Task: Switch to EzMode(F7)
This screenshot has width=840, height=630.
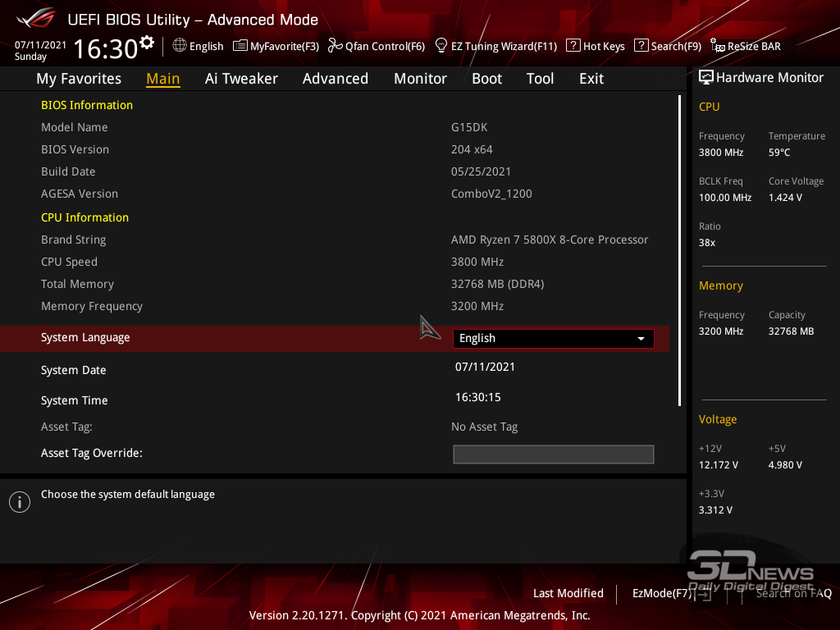Action: click(x=662, y=594)
